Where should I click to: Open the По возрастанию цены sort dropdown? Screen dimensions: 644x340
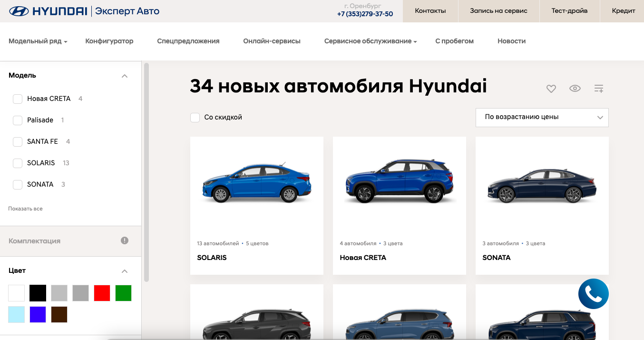[542, 117]
